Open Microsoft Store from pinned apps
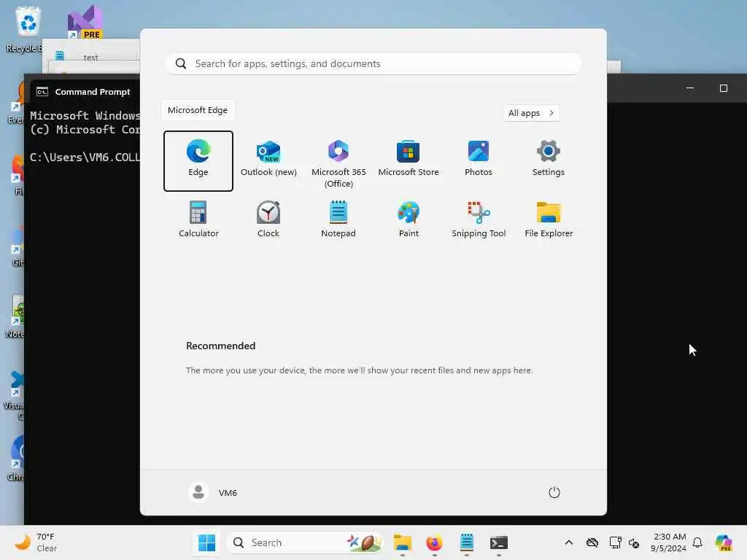The height and width of the screenshot is (560, 747). point(409,161)
